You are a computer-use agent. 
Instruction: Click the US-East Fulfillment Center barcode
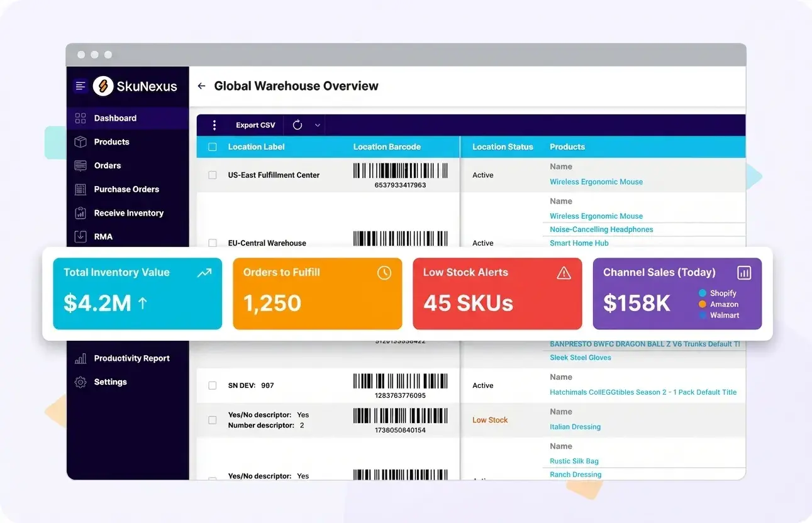pos(401,172)
